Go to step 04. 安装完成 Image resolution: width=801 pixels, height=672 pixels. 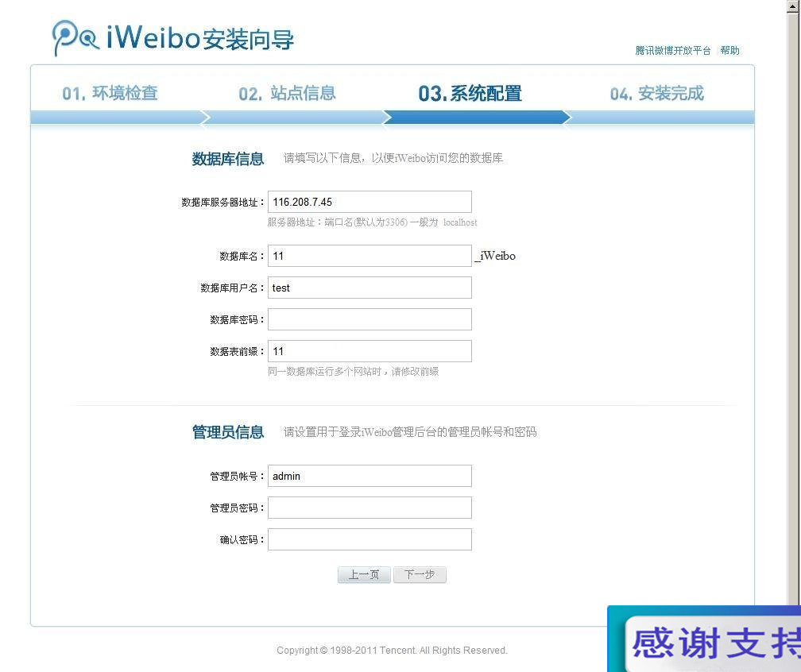[657, 94]
